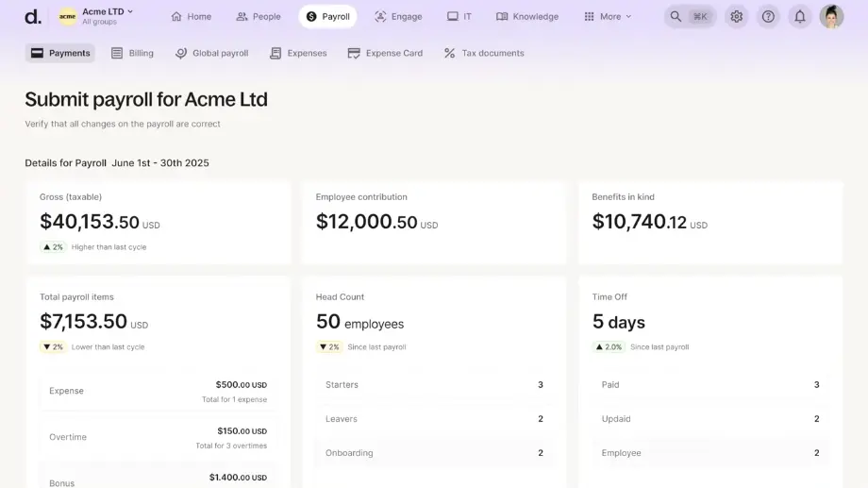Go to the Home nav item
The height and width of the screenshot is (488, 868).
tap(191, 16)
